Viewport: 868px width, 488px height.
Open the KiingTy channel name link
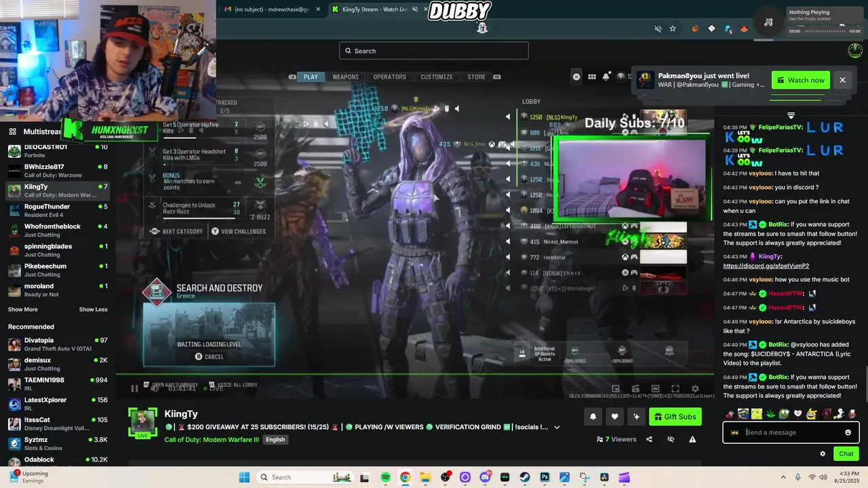[x=181, y=413]
